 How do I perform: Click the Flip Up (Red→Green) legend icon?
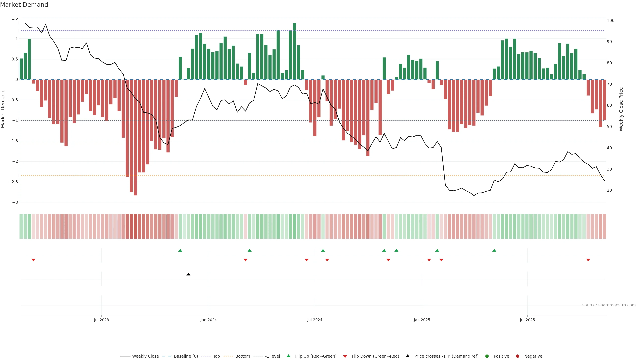(x=288, y=356)
